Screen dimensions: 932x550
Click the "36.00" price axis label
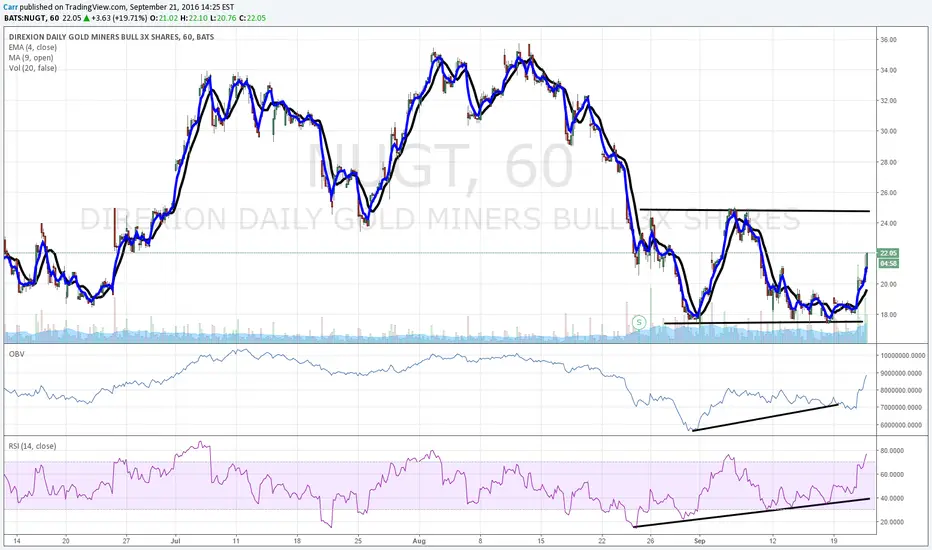[889, 40]
